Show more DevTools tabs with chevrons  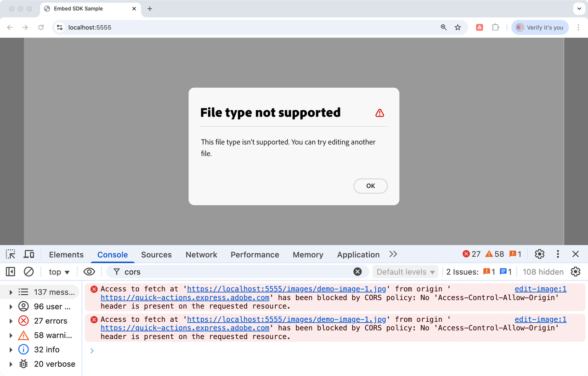coord(393,254)
